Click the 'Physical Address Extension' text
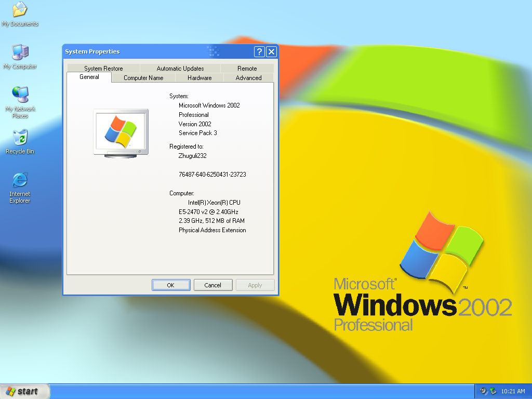532x399 pixels. tap(212, 230)
